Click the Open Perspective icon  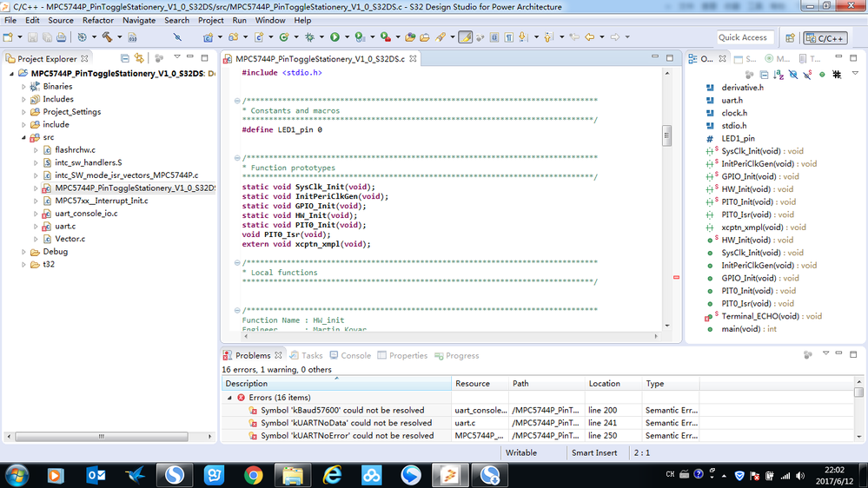coord(790,37)
